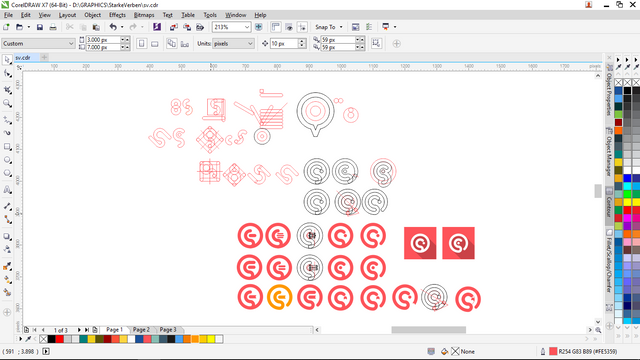Toggle landscape page orientation

tap(155, 43)
